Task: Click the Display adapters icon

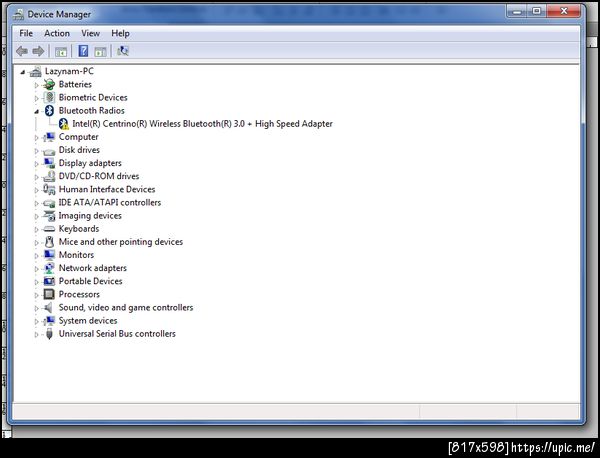Action: pos(49,163)
